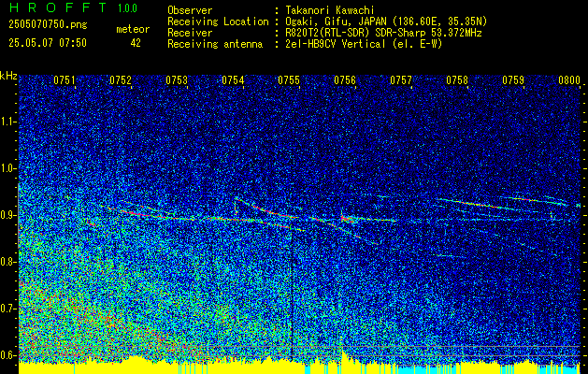This screenshot has height=374, width=588.
Task: Click the meteor label
Action: 133,29
